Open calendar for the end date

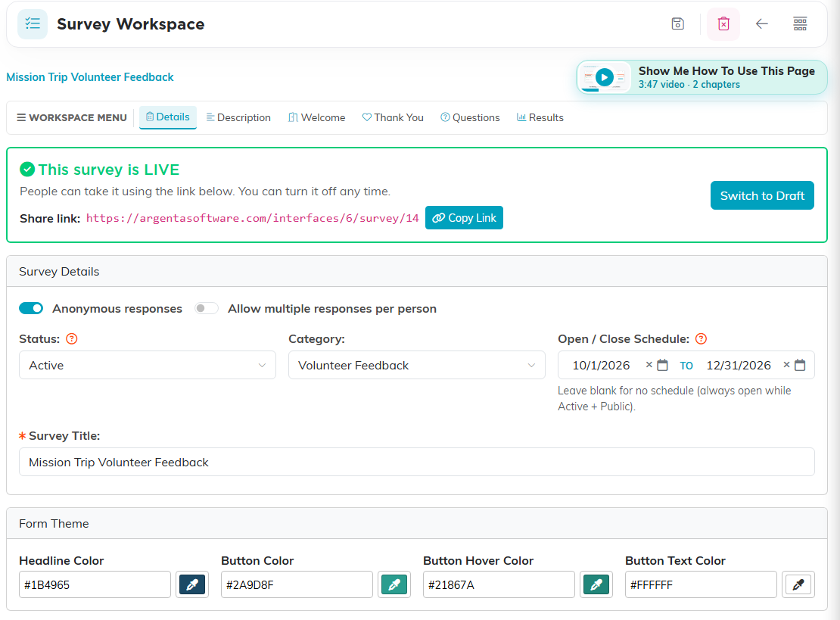click(800, 365)
